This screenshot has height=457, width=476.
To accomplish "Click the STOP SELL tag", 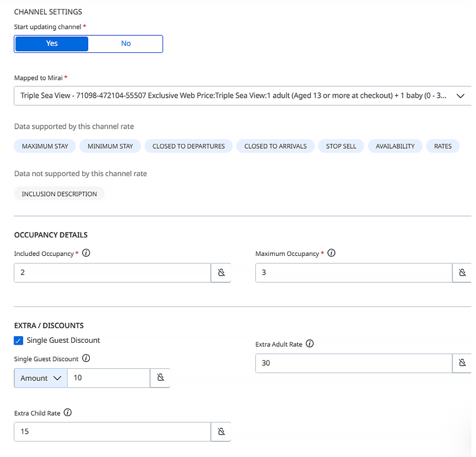I will click(x=341, y=146).
